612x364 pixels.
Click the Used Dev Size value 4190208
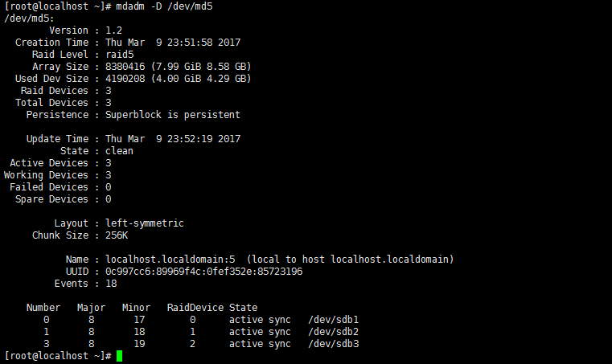click(125, 79)
